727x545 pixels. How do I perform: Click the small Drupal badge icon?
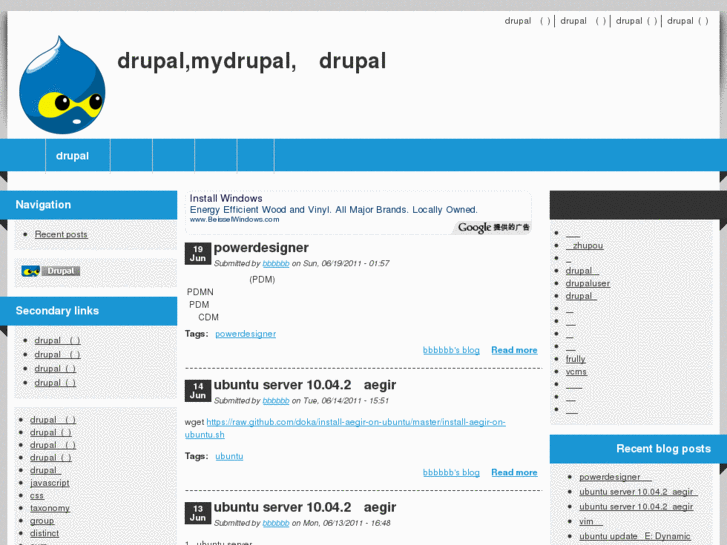click(x=51, y=271)
